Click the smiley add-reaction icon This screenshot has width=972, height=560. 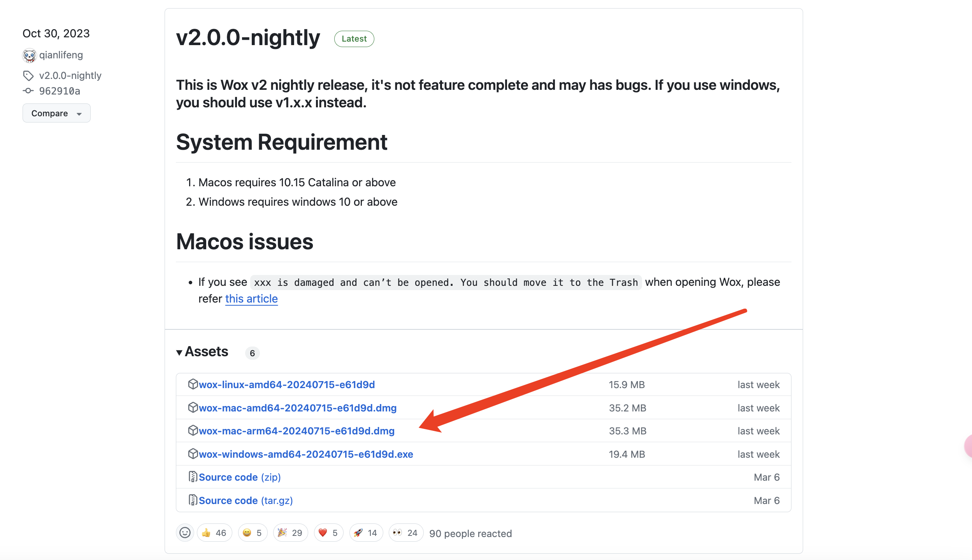tap(185, 533)
